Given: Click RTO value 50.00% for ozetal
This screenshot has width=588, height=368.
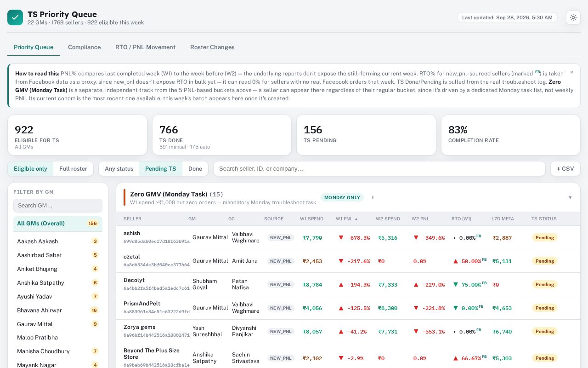Looking at the screenshot, I should [x=470, y=261].
